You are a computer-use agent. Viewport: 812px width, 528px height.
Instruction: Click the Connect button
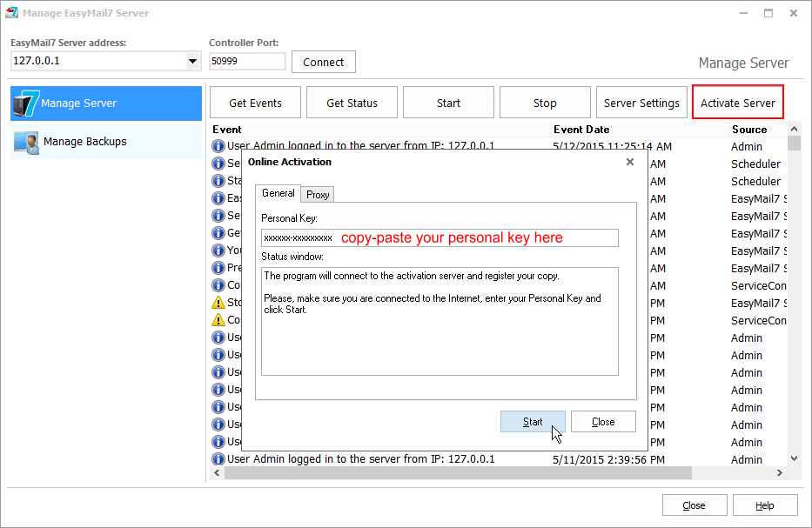(324, 62)
